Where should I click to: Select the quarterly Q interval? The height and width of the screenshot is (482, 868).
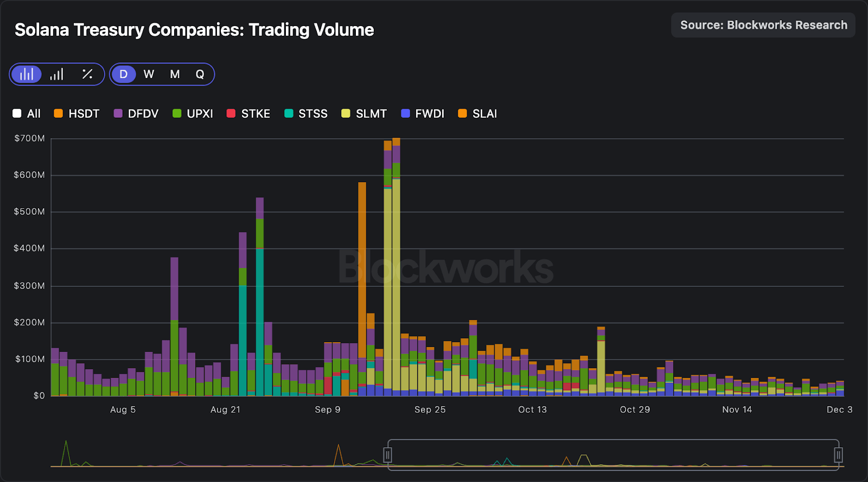coord(200,74)
